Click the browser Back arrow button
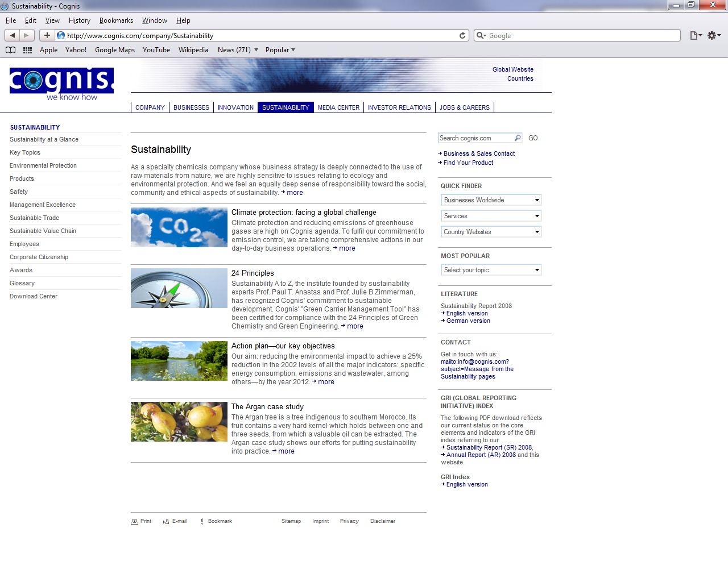Screen dimensions: 728x582 (x=13, y=35)
